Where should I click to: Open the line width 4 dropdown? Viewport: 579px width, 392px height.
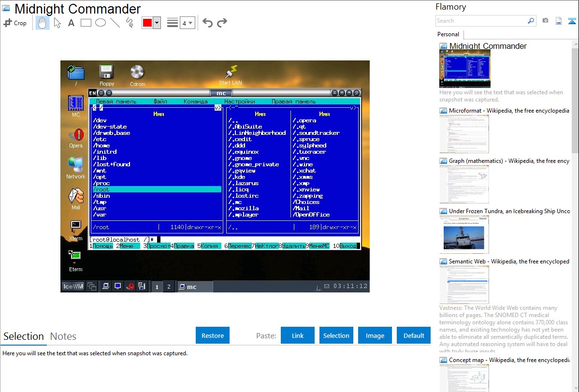pyautogui.click(x=187, y=23)
